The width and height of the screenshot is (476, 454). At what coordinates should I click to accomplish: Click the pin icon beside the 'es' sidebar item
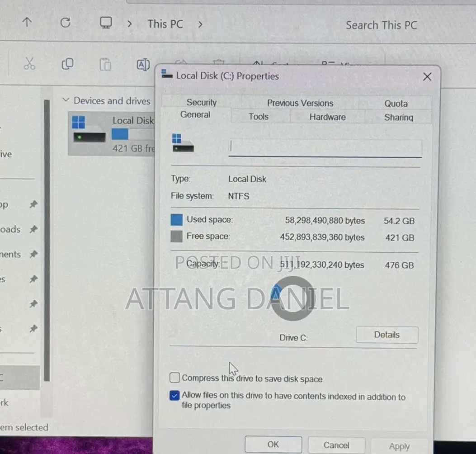[33, 279]
